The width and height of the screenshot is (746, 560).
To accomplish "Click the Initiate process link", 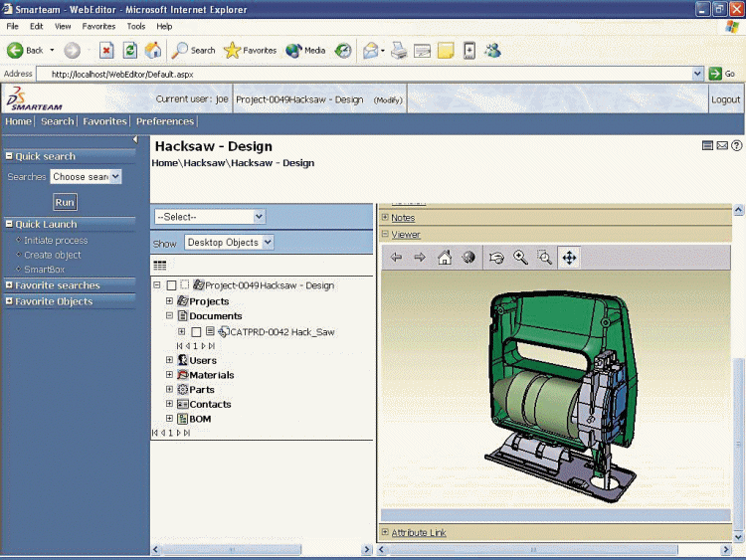I will [x=56, y=241].
